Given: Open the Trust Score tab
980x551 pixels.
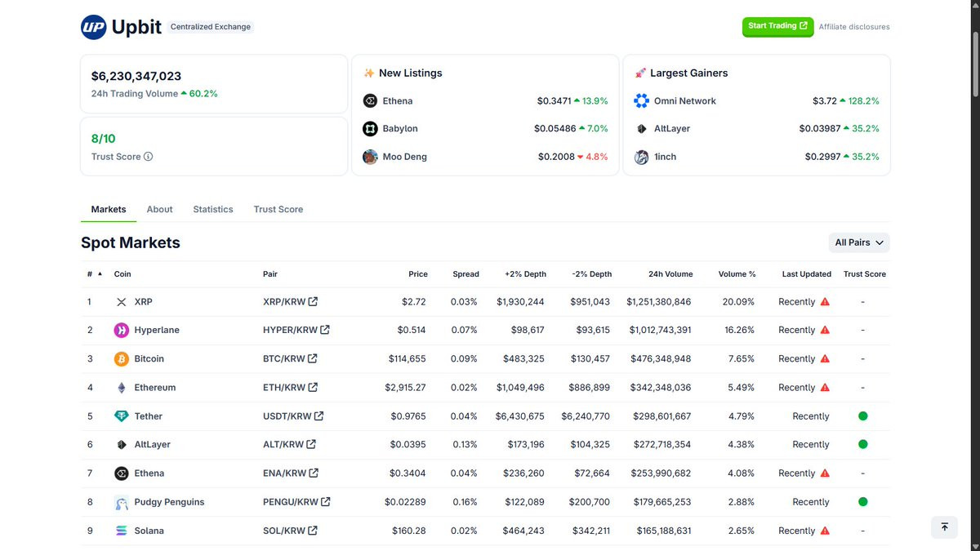Looking at the screenshot, I should pyautogui.click(x=278, y=210).
